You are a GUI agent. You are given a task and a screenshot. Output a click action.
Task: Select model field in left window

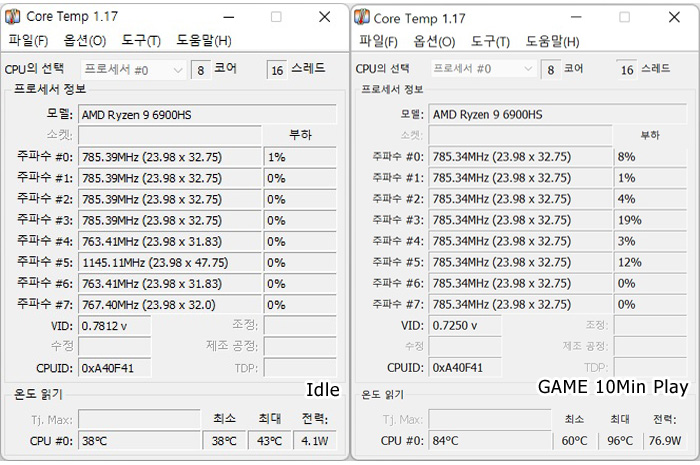(x=207, y=114)
